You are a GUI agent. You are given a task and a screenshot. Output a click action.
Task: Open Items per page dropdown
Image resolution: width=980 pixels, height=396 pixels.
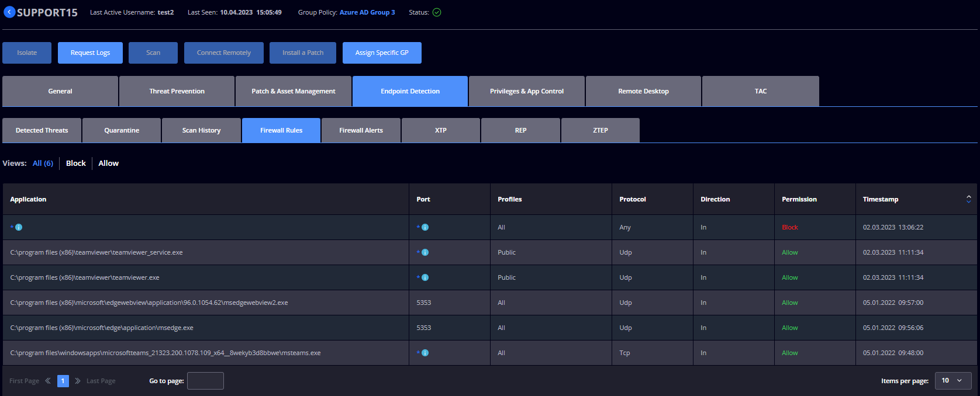coord(953,380)
